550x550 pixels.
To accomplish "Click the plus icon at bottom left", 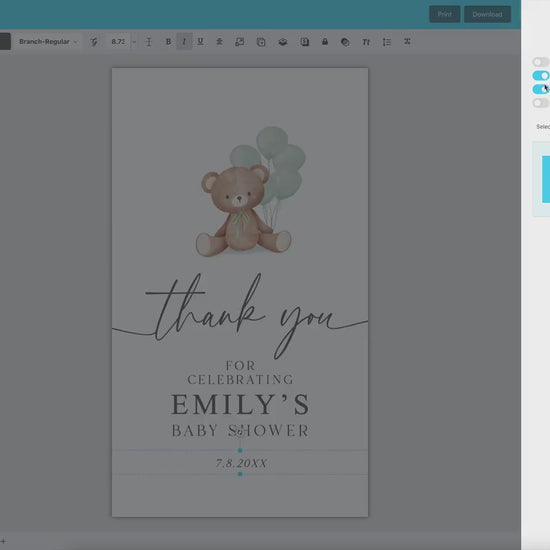I will point(3,542).
